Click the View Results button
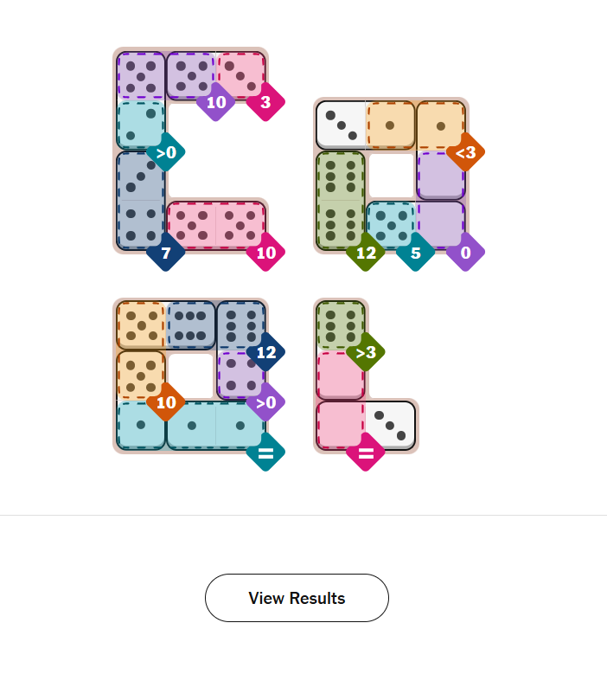Viewport: 607px width, 700px height. [297, 598]
